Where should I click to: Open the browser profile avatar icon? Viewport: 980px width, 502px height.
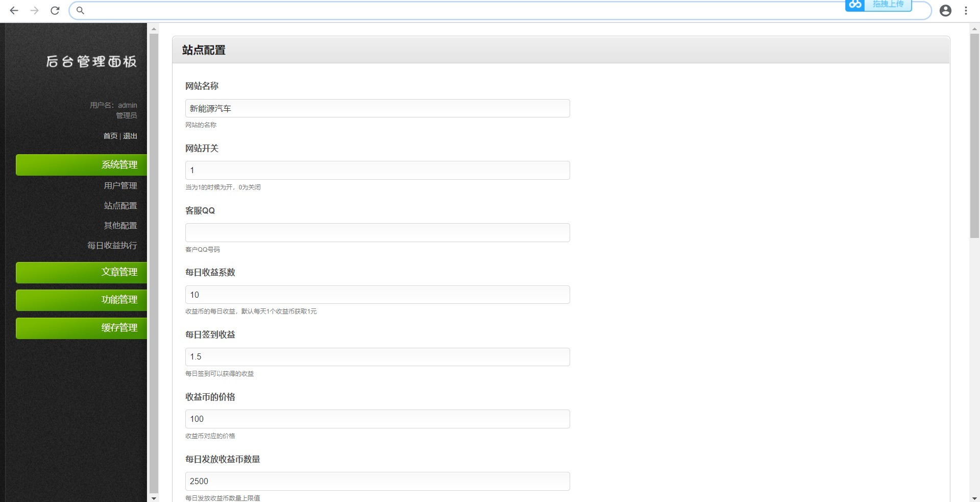[x=945, y=10]
